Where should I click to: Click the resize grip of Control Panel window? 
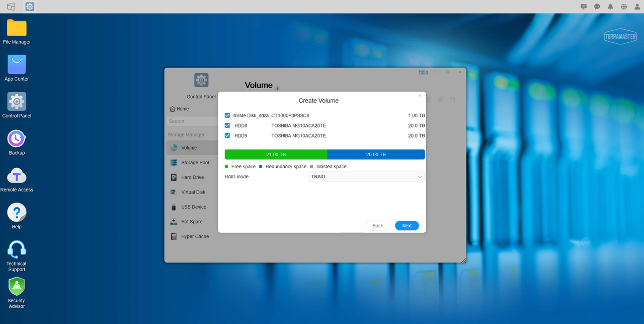[x=463, y=260]
